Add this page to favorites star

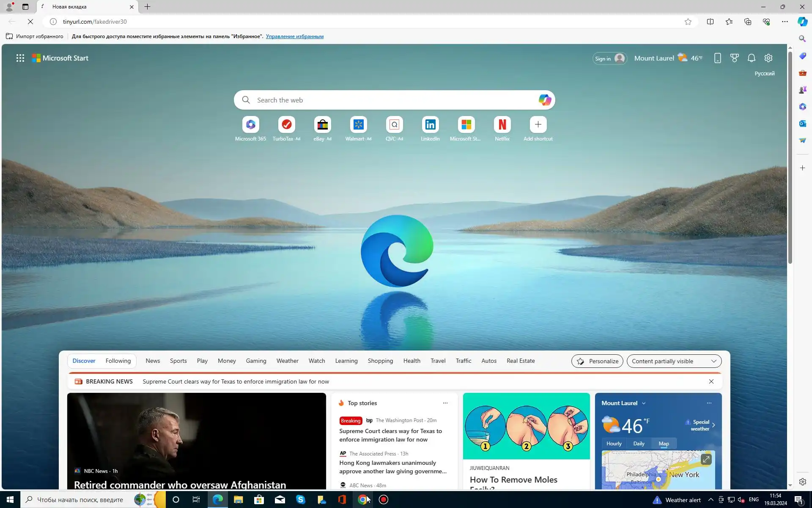[688, 22]
